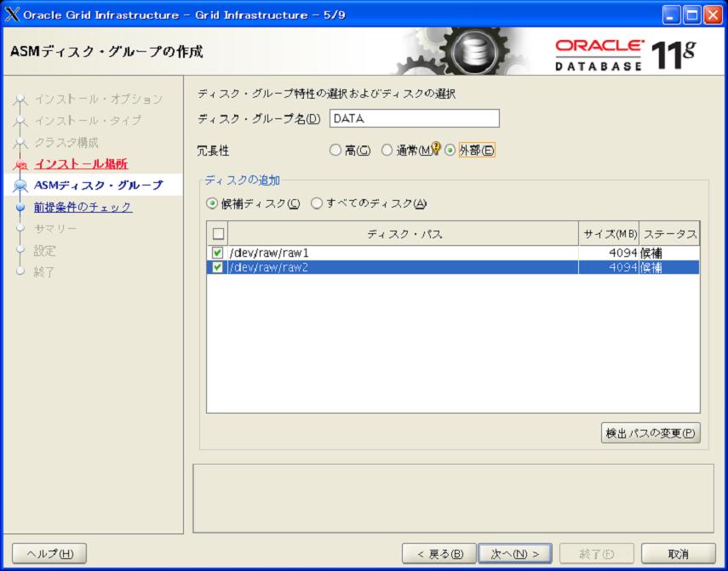Click the インストール場所 step icon

coord(20,165)
